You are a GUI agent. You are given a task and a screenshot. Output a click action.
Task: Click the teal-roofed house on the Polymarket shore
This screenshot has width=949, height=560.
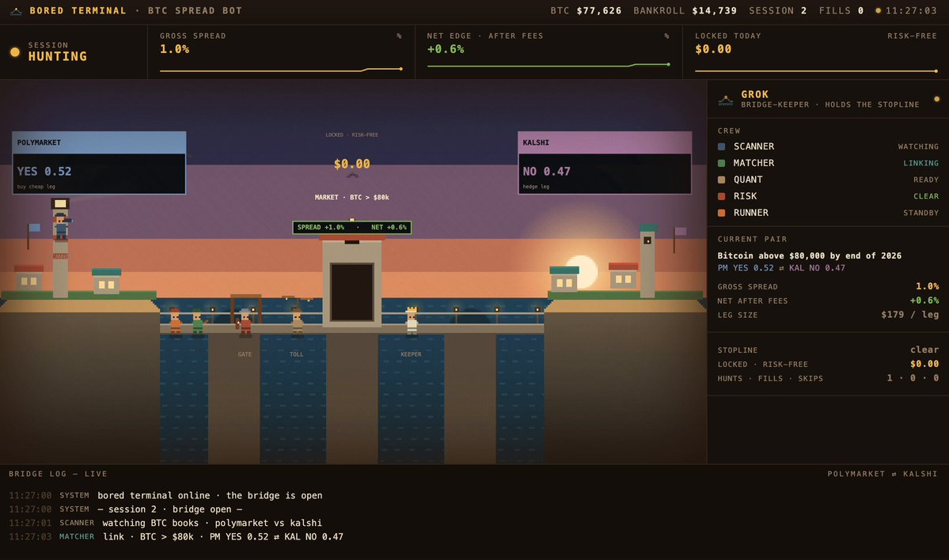coord(107,282)
